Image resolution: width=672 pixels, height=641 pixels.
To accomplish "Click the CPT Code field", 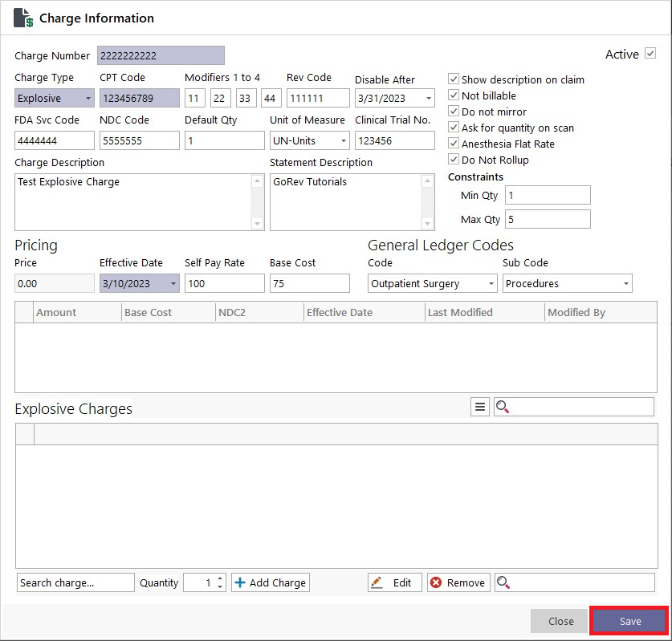I will pos(139,98).
